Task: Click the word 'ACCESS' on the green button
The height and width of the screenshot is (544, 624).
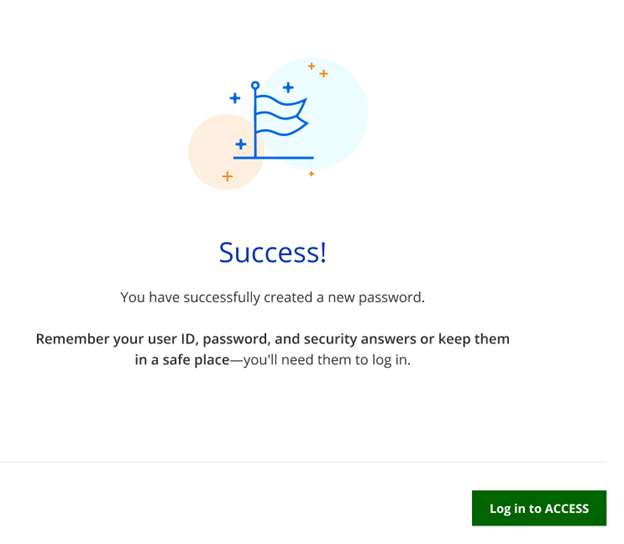Action: click(566, 508)
